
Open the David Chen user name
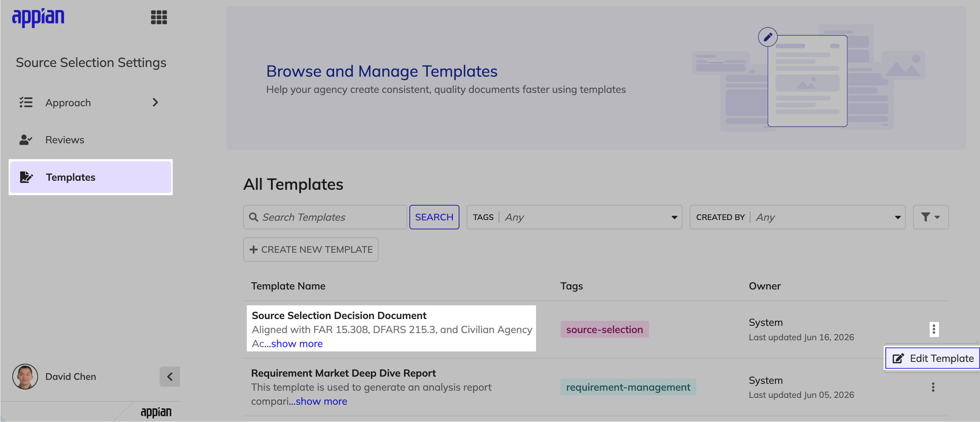71,377
